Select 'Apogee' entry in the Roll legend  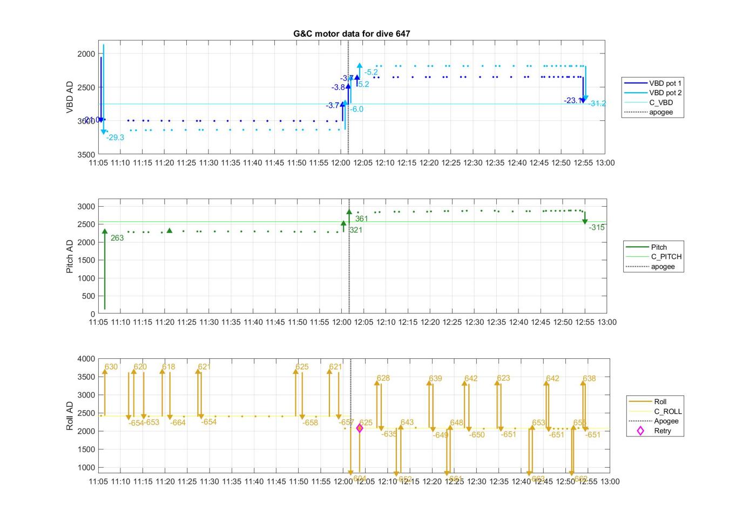654,421
